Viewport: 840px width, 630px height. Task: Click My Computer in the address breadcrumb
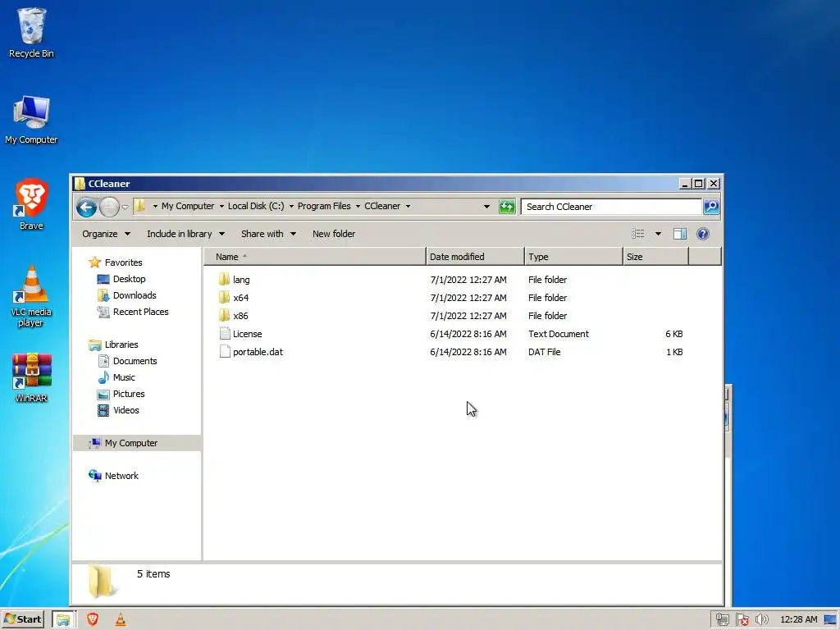(188, 206)
